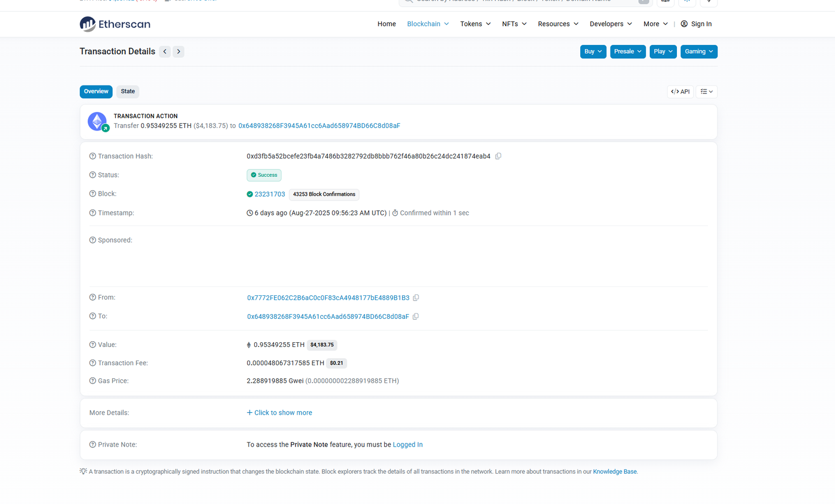Expand the Developers menu

pos(611,24)
